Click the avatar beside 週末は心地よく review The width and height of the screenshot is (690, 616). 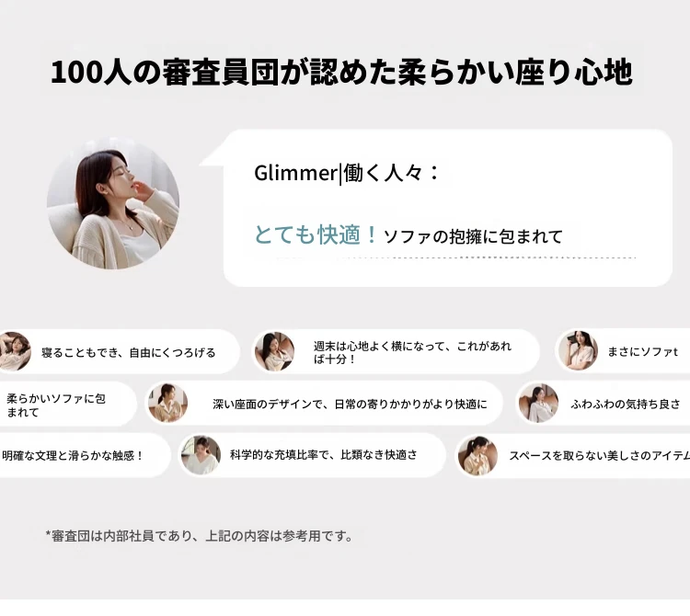pos(274,351)
